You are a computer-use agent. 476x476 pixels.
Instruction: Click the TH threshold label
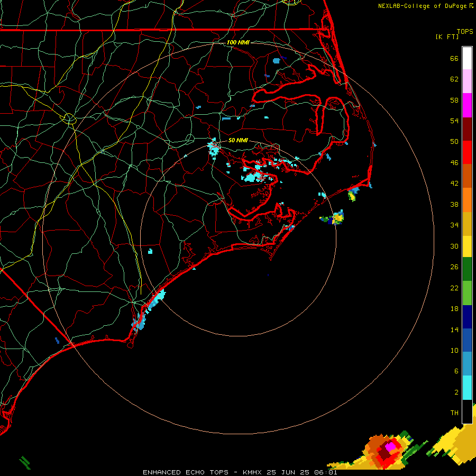pos(454,413)
